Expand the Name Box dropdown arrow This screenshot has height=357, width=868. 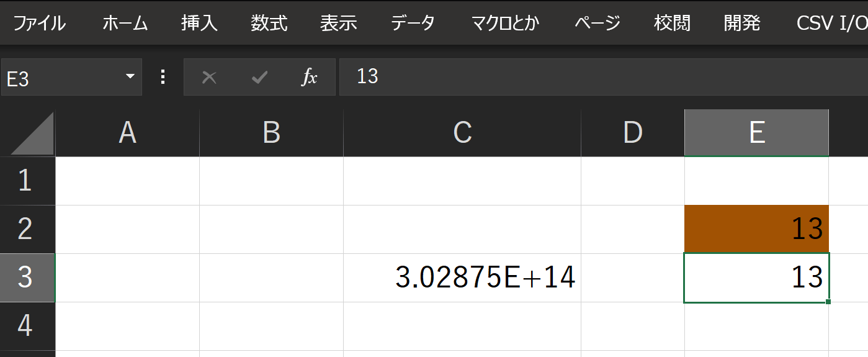point(130,76)
